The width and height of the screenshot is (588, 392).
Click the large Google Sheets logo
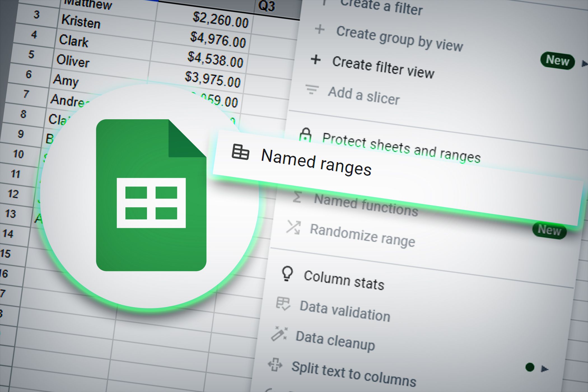pos(151,195)
